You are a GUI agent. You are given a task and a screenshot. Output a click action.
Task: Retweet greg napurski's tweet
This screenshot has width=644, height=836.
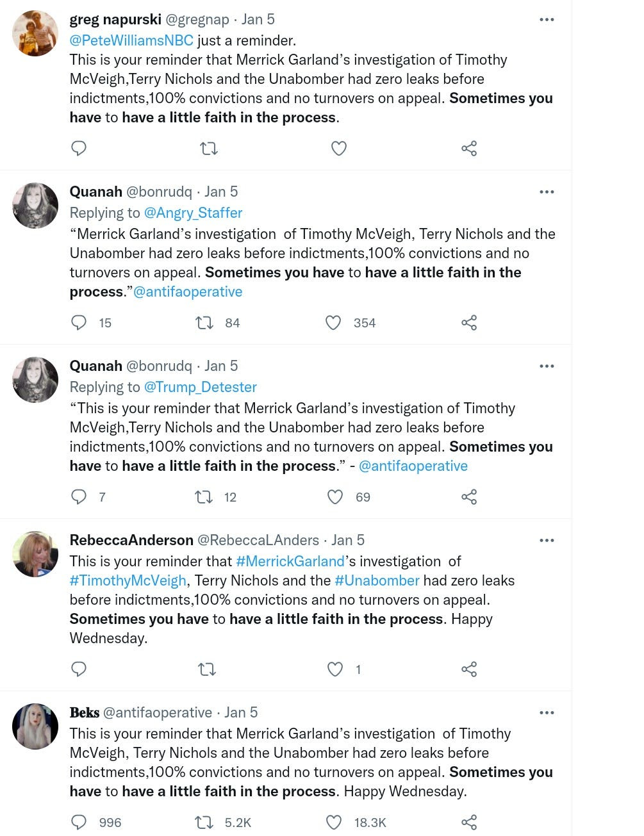click(x=209, y=149)
